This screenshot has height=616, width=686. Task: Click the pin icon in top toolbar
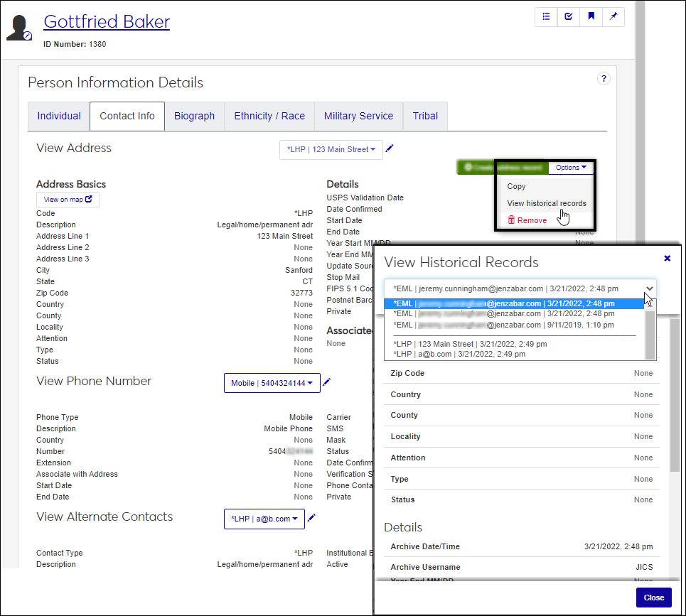coord(613,17)
